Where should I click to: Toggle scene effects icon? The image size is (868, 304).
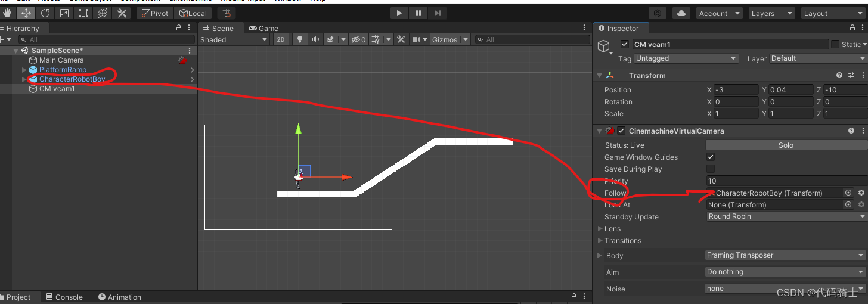pos(330,39)
